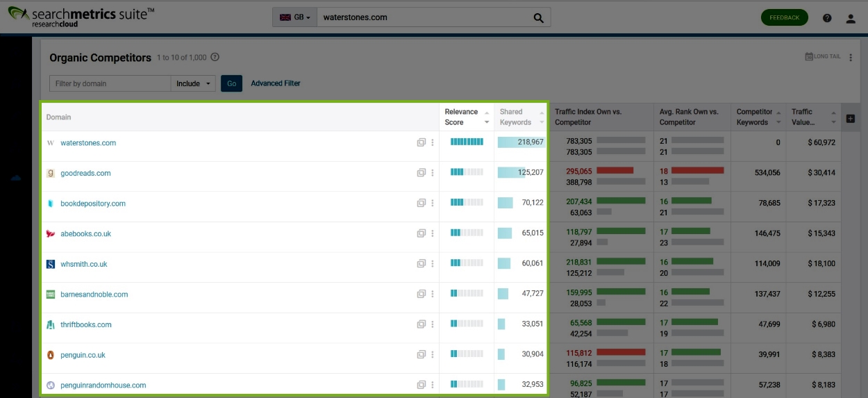Click the add column plus icon

coord(850,119)
